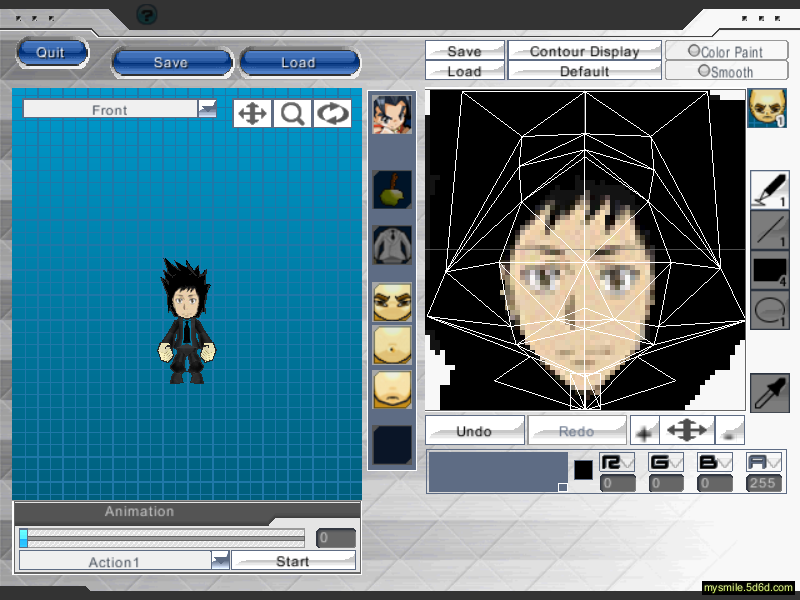Select the line drawing tool
This screenshot has height=600, width=800.
click(x=768, y=230)
